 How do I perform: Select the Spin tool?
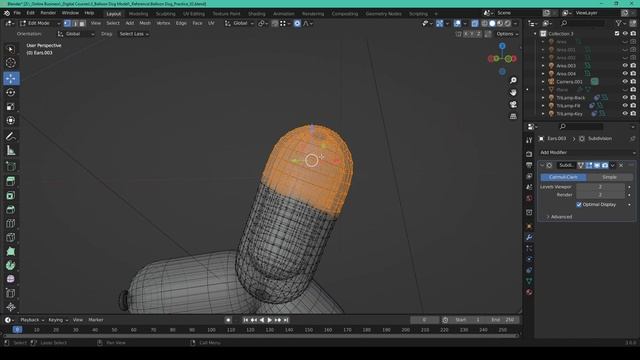[x=11, y=265]
